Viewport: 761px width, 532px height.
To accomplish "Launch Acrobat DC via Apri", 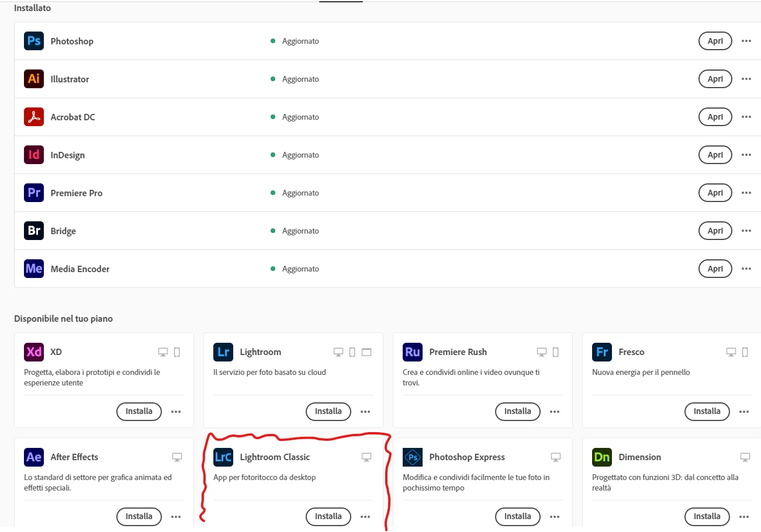I will 715,117.
